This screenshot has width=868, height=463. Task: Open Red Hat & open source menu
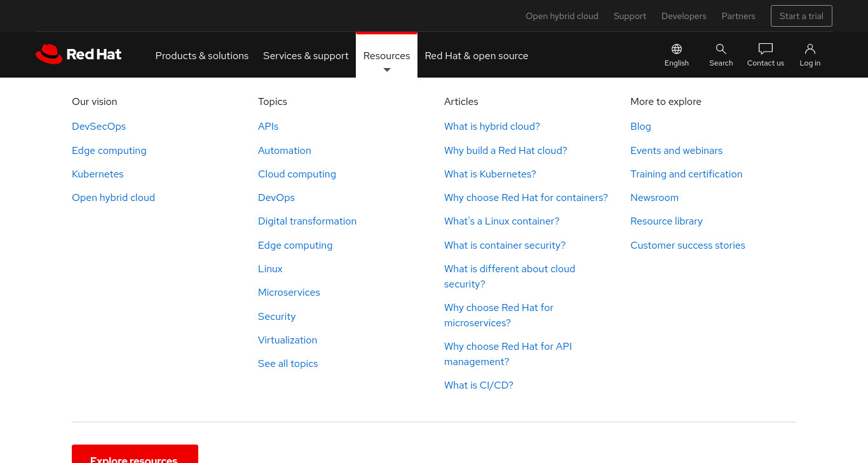477,55
